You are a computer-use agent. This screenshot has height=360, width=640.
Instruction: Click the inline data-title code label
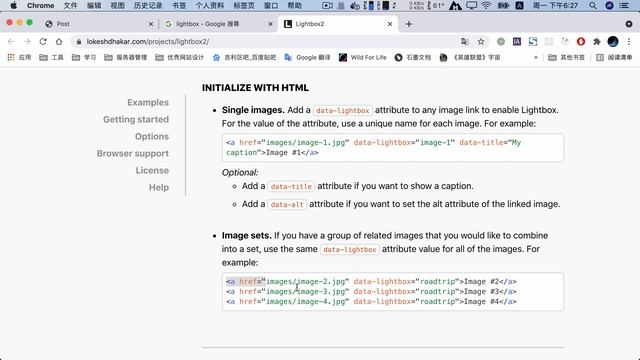(x=291, y=187)
